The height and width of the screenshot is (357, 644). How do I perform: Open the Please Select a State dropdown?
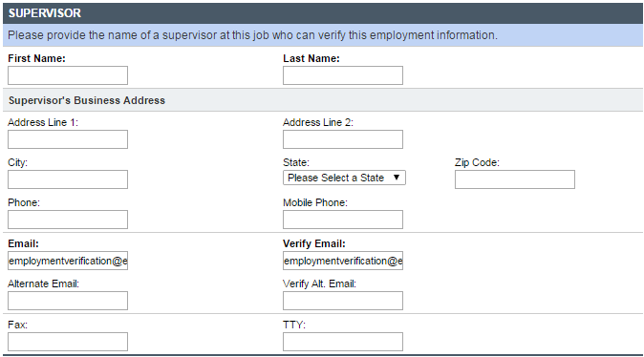[344, 178]
